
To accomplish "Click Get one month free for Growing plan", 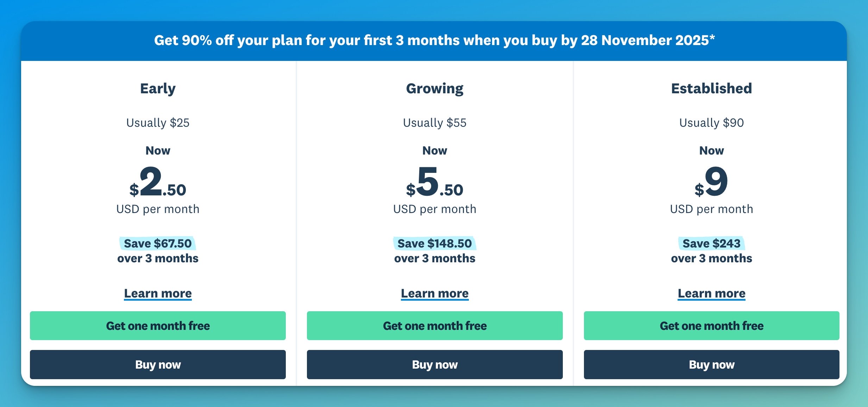I will pyautogui.click(x=434, y=326).
